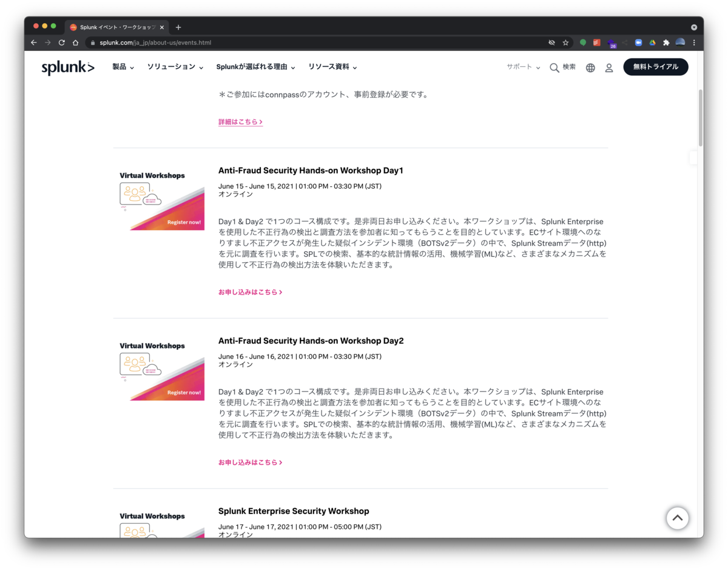Click お申し込みはこちら for Workshop Day2

pos(250,463)
